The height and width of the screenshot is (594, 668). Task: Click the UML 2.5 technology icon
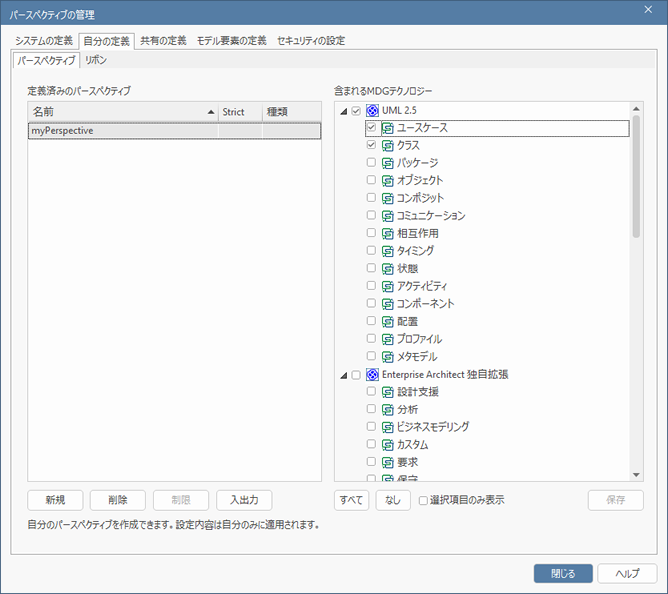[x=372, y=111]
